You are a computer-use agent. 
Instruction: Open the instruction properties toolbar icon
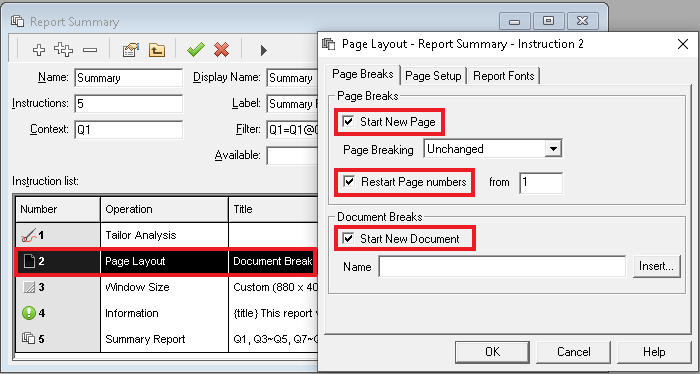131,50
